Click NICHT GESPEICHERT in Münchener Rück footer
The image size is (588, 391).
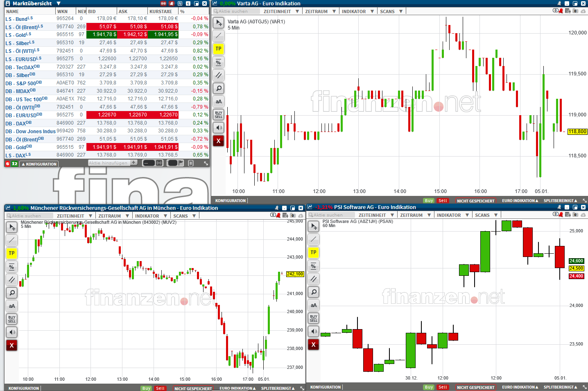pos(193,389)
